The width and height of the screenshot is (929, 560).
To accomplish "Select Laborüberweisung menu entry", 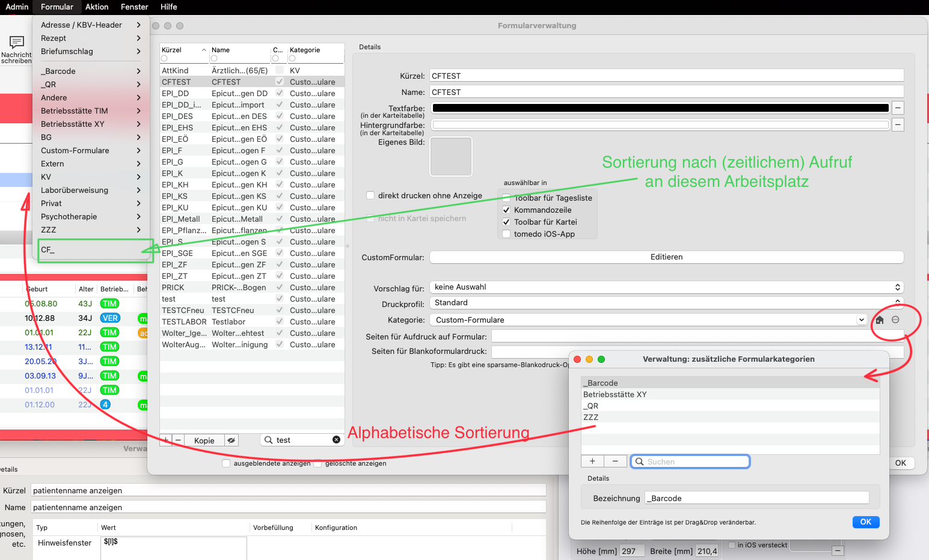I will point(90,190).
